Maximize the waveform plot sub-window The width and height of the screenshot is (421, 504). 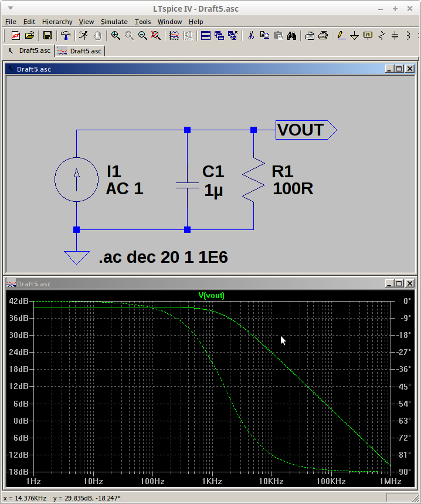click(x=399, y=283)
